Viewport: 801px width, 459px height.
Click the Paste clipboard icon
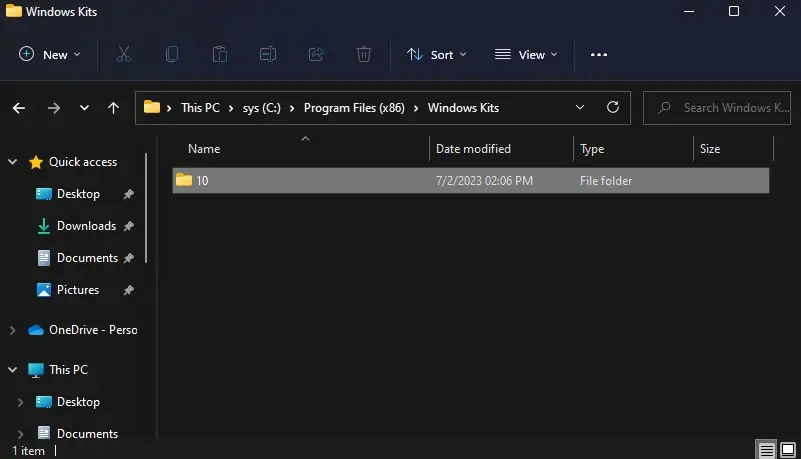(x=220, y=54)
